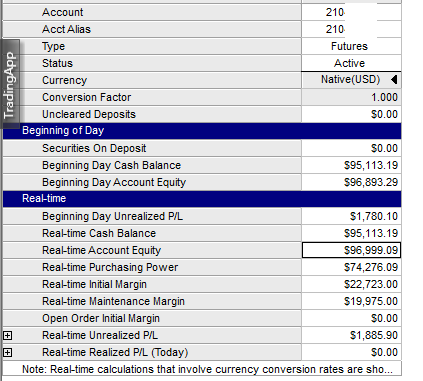This screenshot has width=423, height=381.
Task: Expand the Real-time Unrealized P/L row
Action: [x=7, y=335]
